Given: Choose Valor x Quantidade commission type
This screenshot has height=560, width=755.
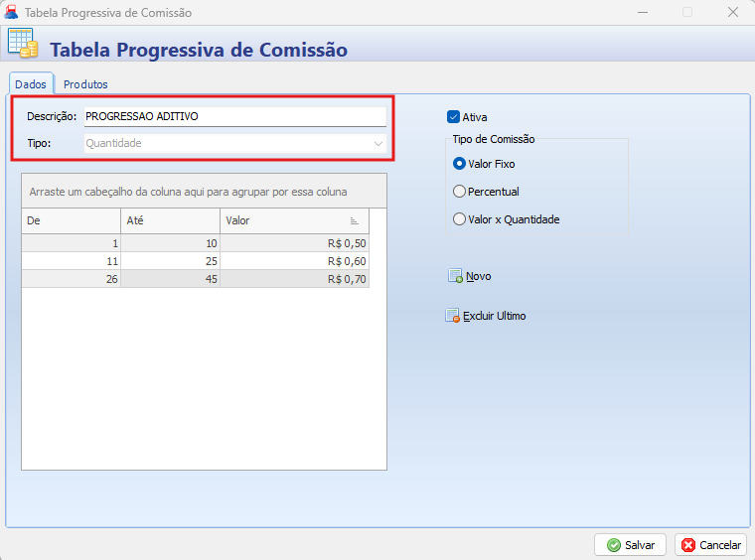Looking at the screenshot, I should (459, 219).
